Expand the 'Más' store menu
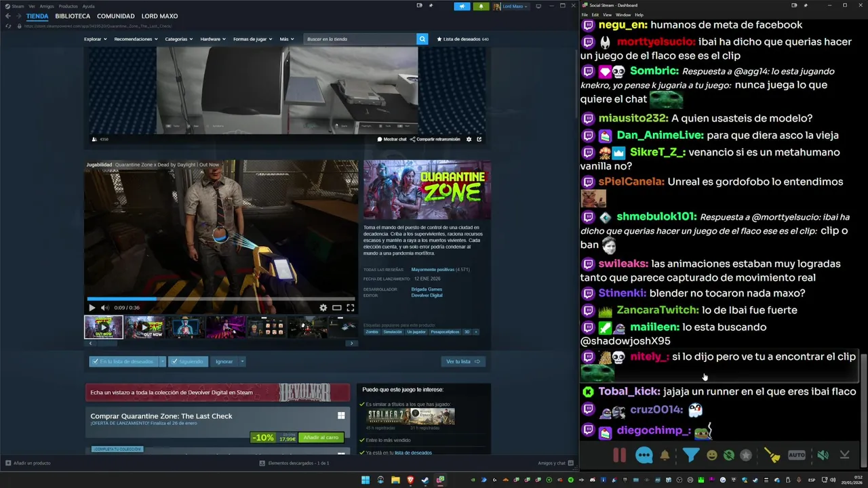This screenshot has height=488, width=868. click(x=287, y=39)
